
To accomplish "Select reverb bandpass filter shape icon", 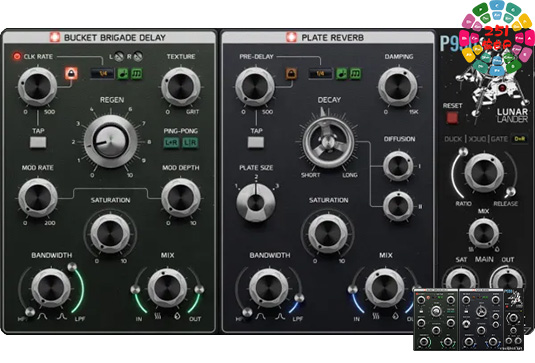I will 261,316.
